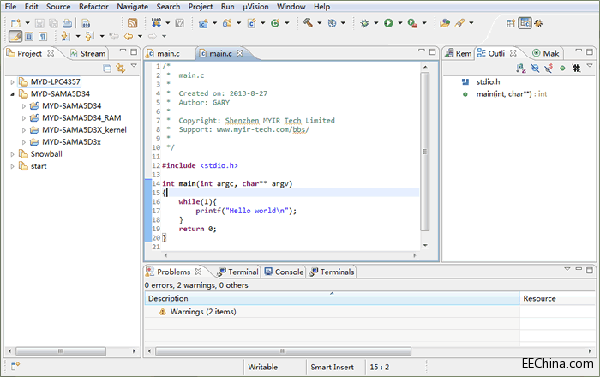Switch to the Terminals tab
The image size is (600, 377).
332,272
